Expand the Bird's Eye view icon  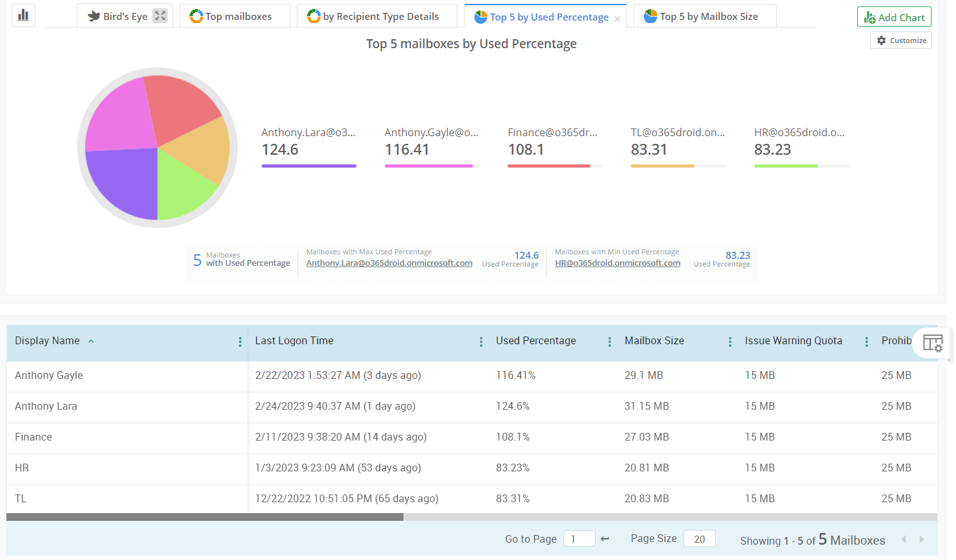(x=160, y=16)
